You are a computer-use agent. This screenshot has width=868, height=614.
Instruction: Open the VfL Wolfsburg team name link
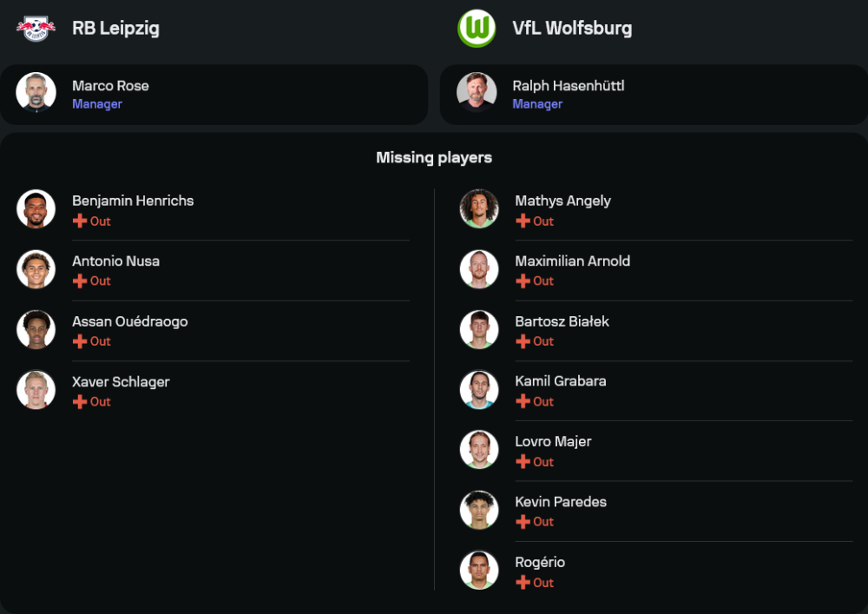point(572,28)
